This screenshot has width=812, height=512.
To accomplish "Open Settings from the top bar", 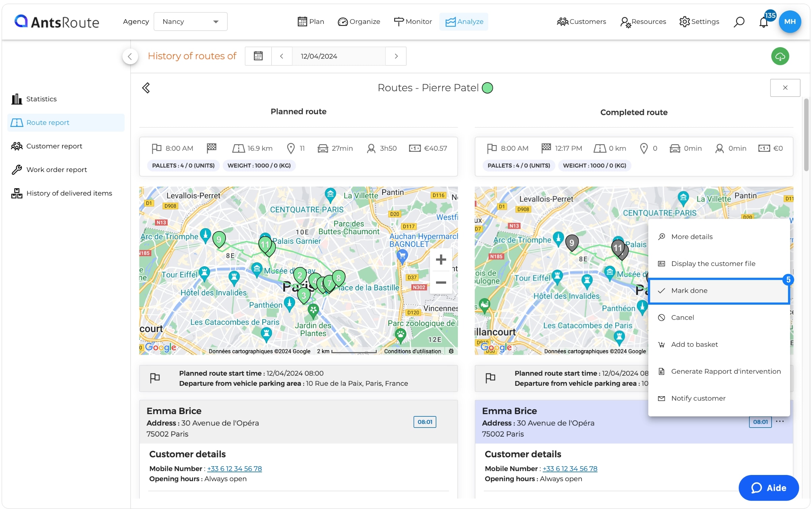I will pyautogui.click(x=699, y=22).
